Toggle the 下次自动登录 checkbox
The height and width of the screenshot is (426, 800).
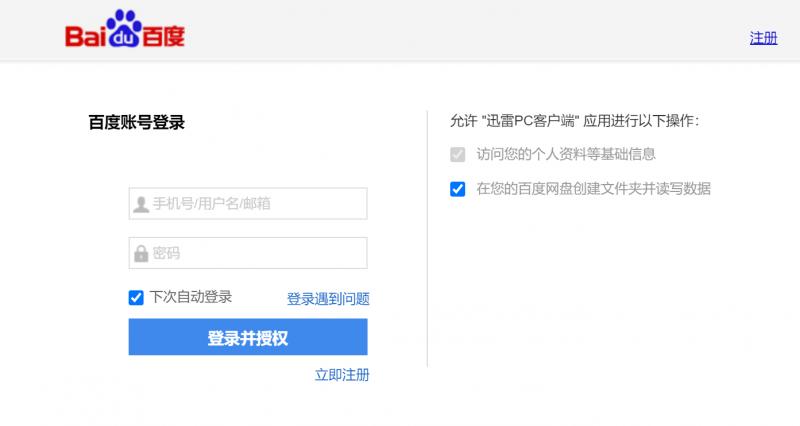pyautogui.click(x=136, y=297)
